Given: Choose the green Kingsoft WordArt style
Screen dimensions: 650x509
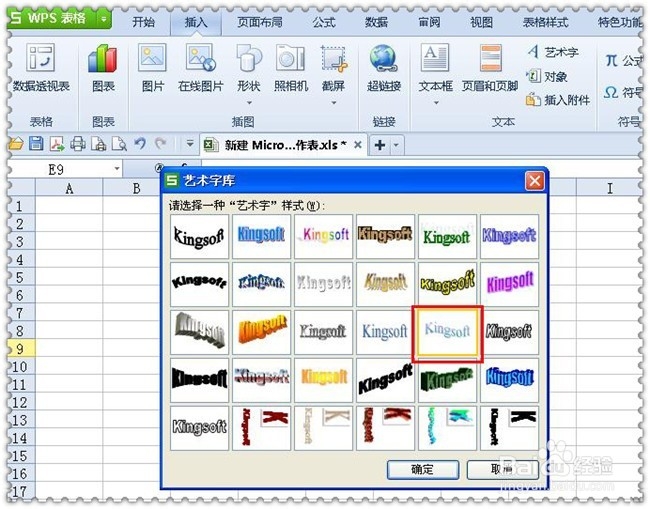Looking at the screenshot, I should click(447, 236).
